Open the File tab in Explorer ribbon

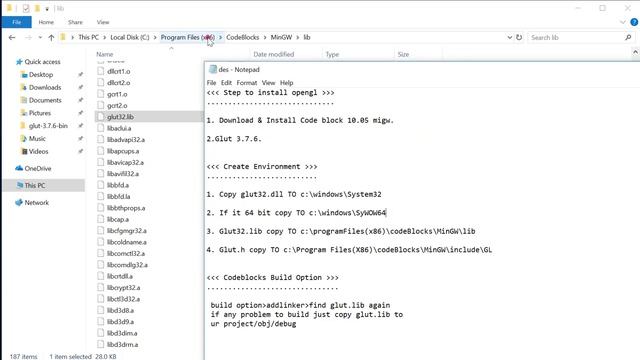coord(16,22)
